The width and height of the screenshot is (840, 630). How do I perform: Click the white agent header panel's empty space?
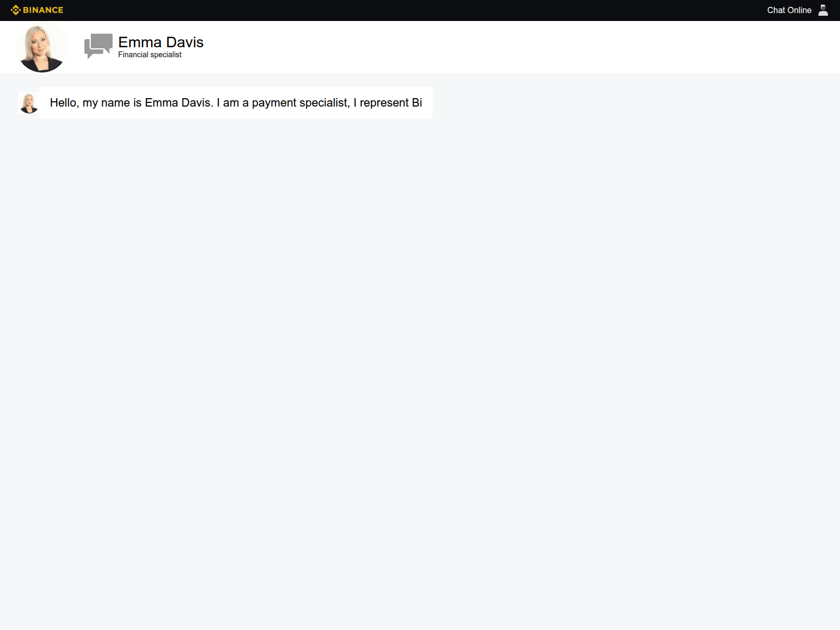525,47
